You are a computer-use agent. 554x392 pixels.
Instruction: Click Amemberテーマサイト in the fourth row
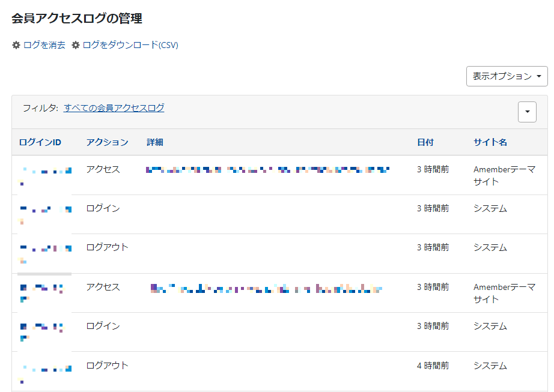[x=504, y=293]
